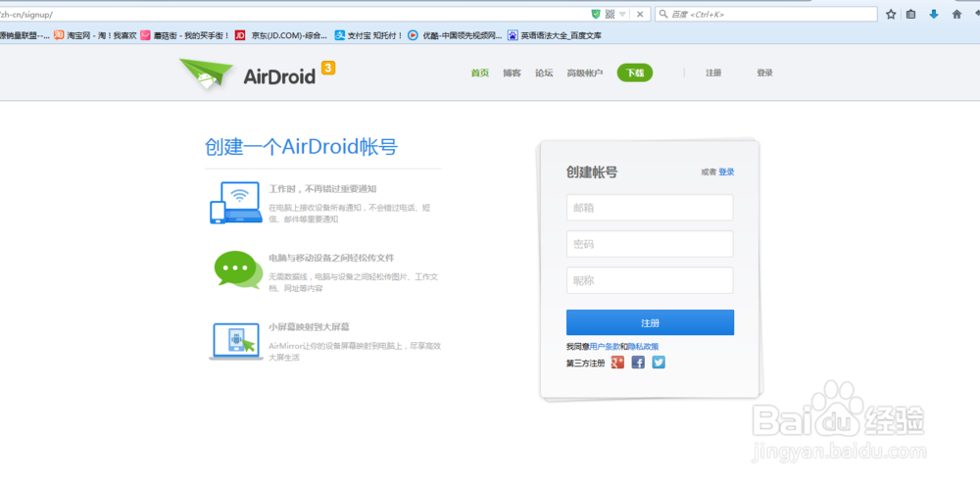The image size is (980, 485).
Task: Open 注册 in the top navigation
Action: (x=713, y=73)
